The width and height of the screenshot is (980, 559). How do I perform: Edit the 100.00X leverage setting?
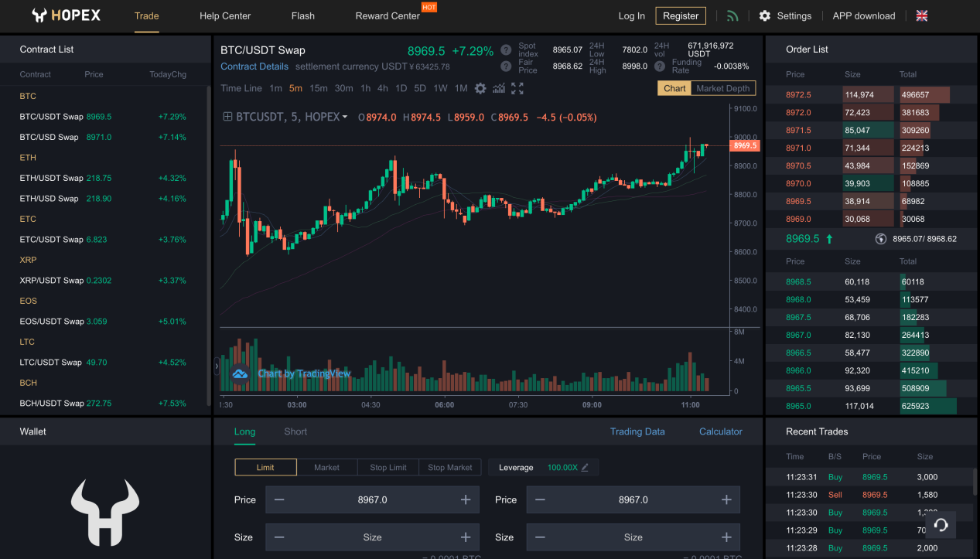585,467
